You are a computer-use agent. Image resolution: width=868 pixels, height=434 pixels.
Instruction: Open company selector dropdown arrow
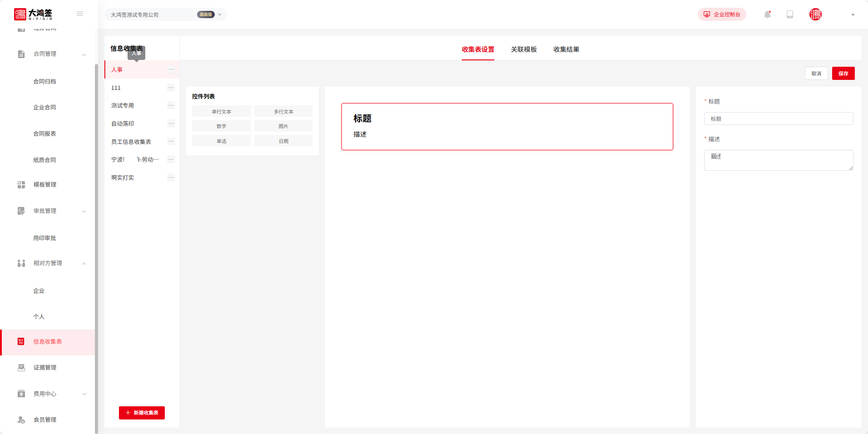[x=220, y=15]
